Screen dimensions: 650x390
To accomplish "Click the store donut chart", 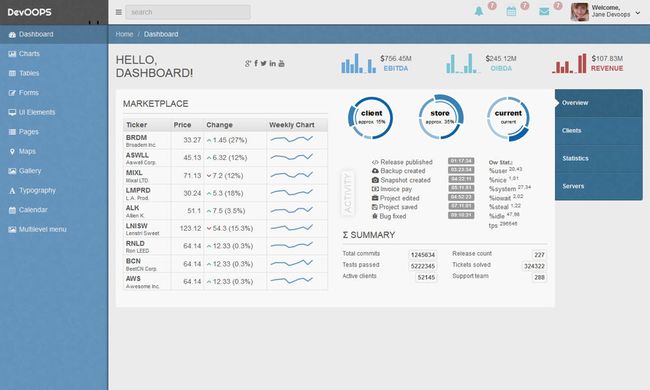I will (x=440, y=117).
